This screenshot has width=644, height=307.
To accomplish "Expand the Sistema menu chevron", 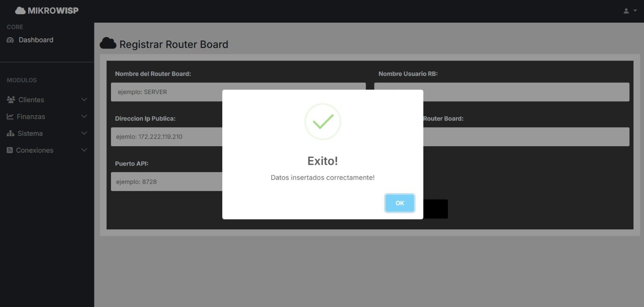I will 84,133.
